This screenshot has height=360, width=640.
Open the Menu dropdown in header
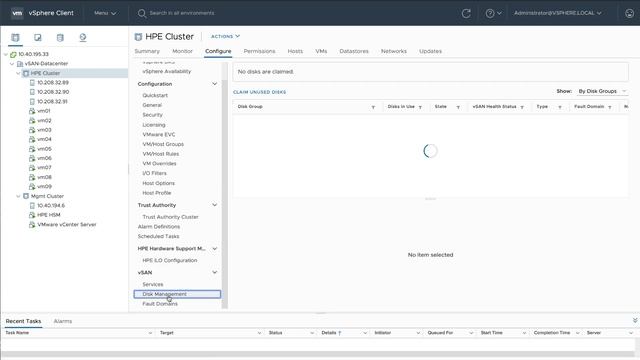click(105, 13)
